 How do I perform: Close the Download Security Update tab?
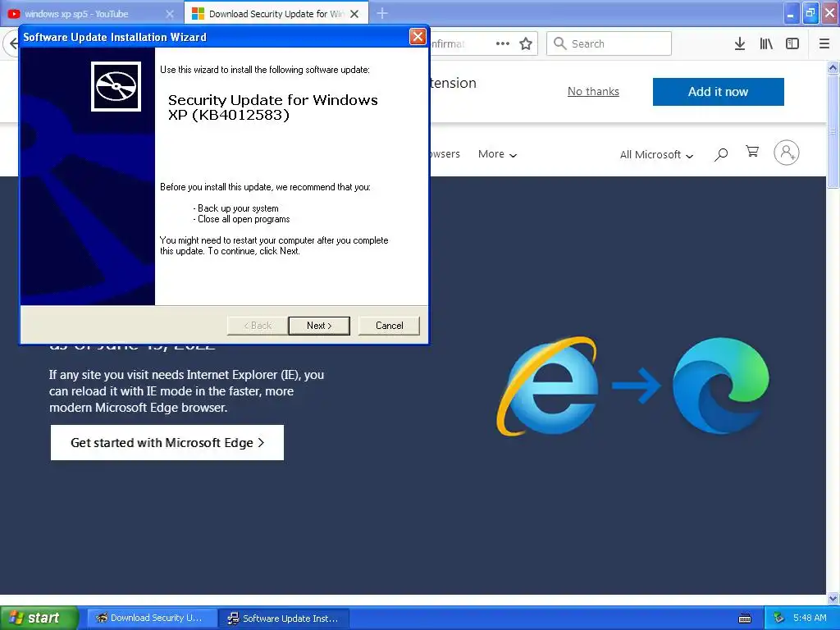coord(354,14)
